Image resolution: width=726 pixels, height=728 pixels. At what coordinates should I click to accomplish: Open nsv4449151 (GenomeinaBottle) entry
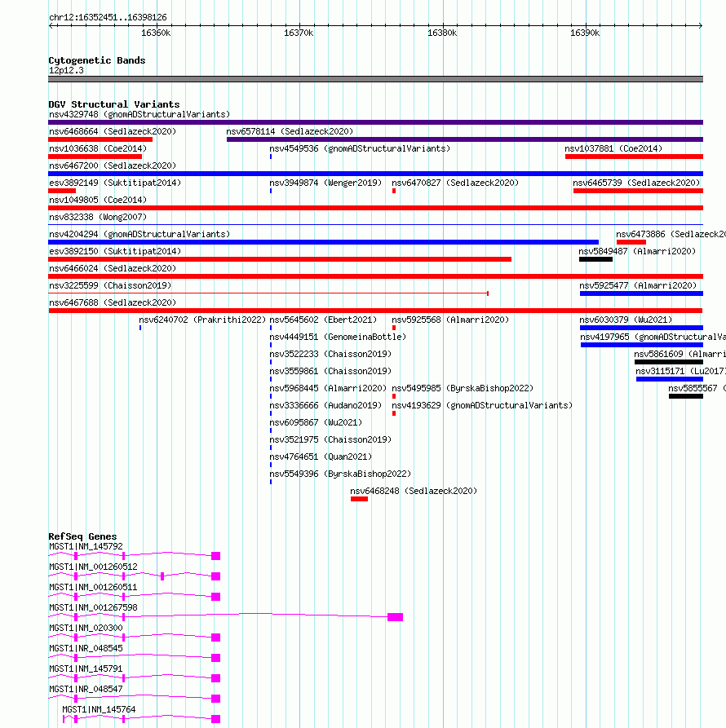point(338,337)
